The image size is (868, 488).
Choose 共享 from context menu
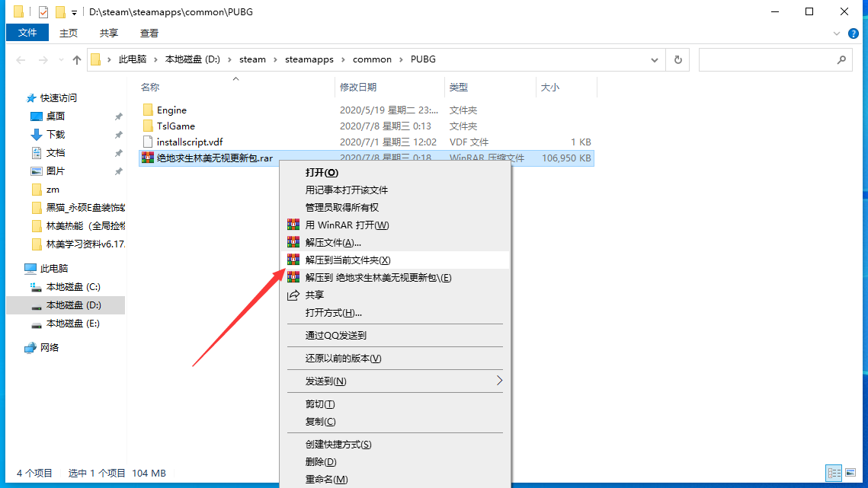tap(396, 295)
